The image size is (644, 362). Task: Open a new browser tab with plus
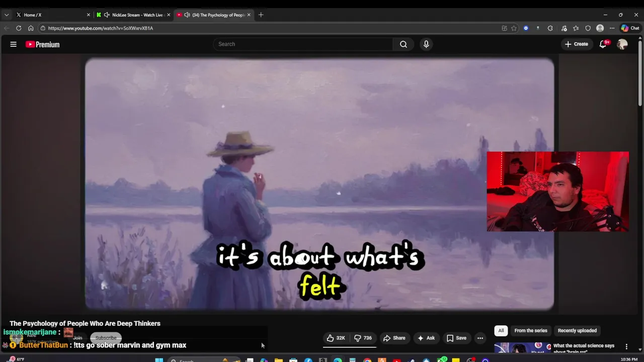pyautogui.click(x=261, y=15)
